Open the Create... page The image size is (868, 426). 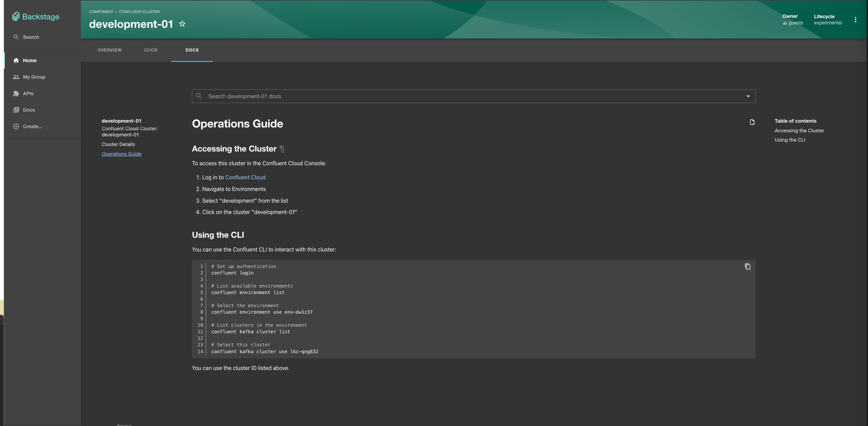[42, 126]
